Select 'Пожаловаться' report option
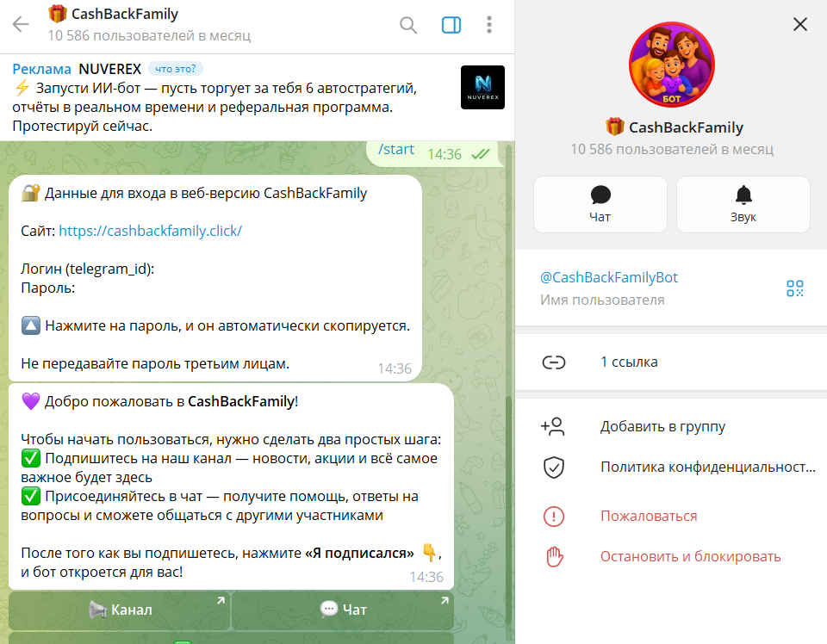Image resolution: width=827 pixels, height=644 pixels. [x=649, y=516]
